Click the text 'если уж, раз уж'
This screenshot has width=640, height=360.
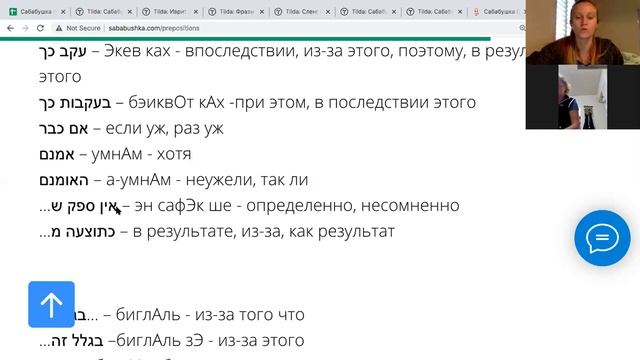click(x=164, y=129)
